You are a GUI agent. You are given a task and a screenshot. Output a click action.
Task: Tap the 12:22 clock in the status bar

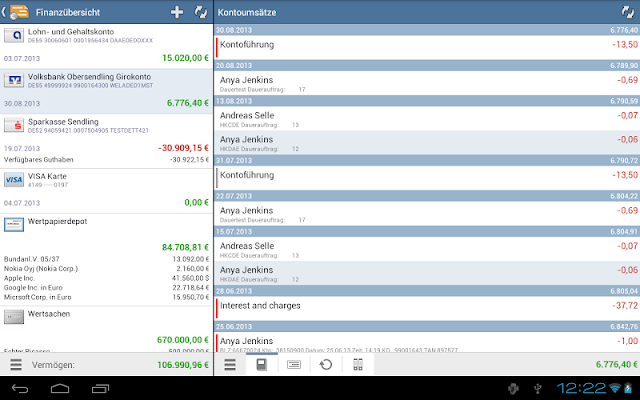click(582, 388)
